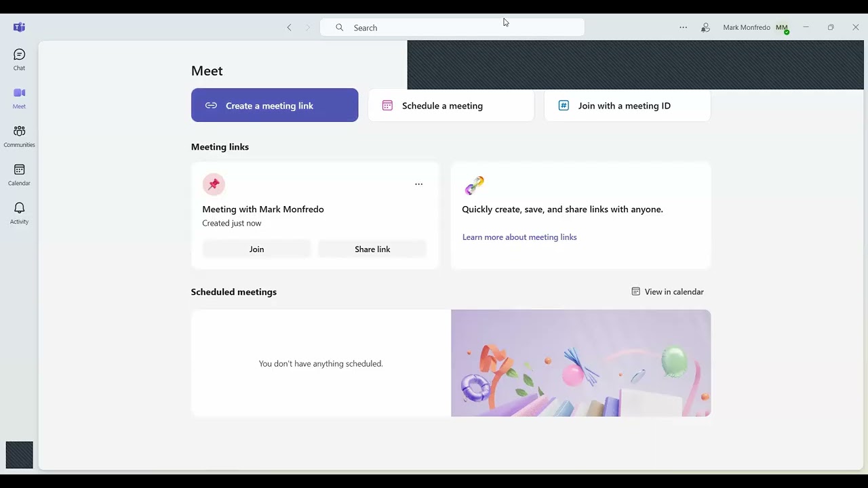Viewport: 868px width, 488px height.
Task: Join the Meeting with Mark Monfredo
Action: coord(256,249)
